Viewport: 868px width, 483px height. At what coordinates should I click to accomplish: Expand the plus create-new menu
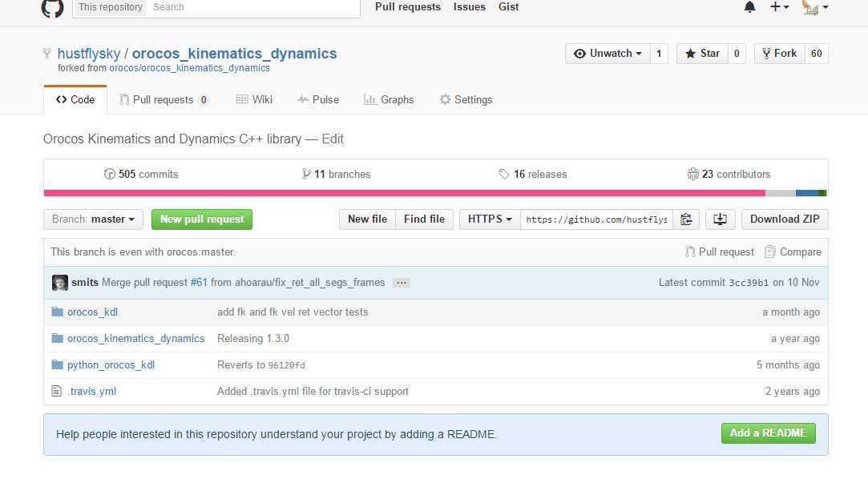pyautogui.click(x=779, y=7)
